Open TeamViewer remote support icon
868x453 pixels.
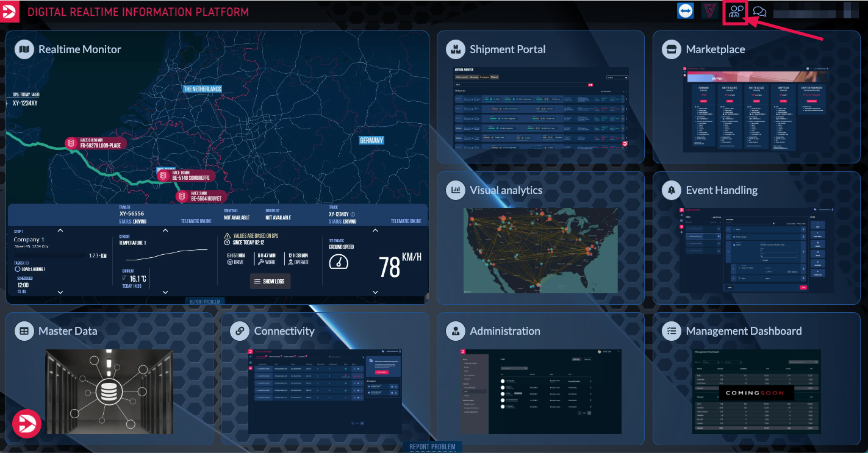686,12
